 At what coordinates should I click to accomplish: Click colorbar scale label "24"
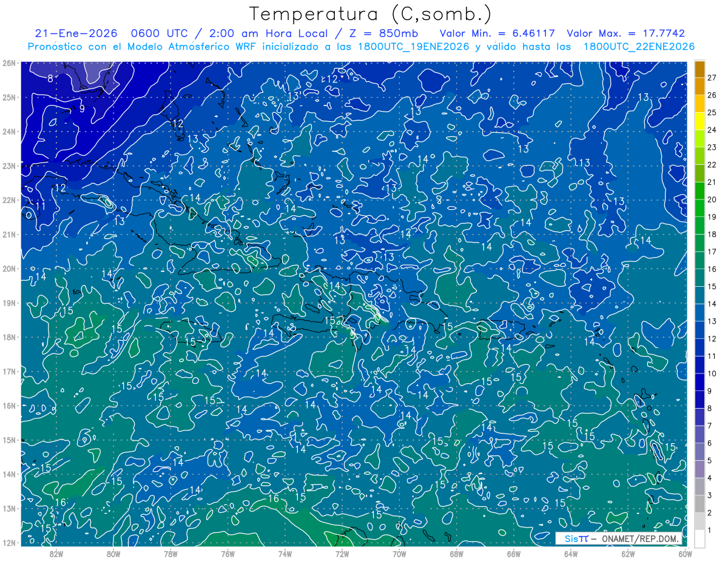click(712, 130)
